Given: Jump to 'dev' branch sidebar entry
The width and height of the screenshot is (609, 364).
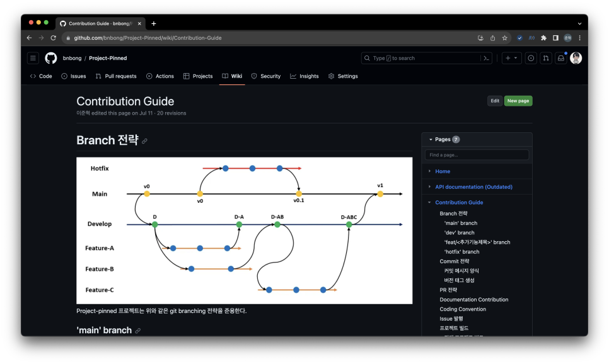Looking at the screenshot, I should (x=459, y=233).
